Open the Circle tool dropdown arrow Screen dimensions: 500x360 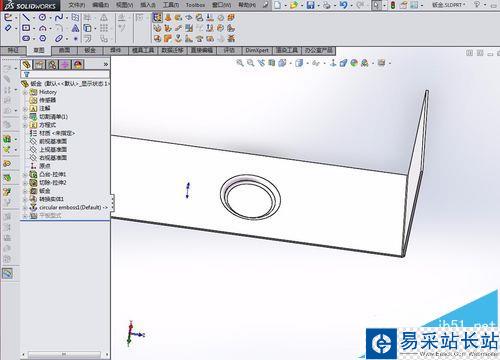coord(50,18)
